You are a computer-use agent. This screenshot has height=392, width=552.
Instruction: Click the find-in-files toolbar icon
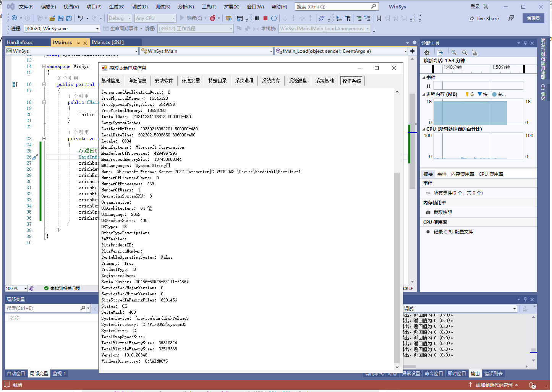click(228, 18)
